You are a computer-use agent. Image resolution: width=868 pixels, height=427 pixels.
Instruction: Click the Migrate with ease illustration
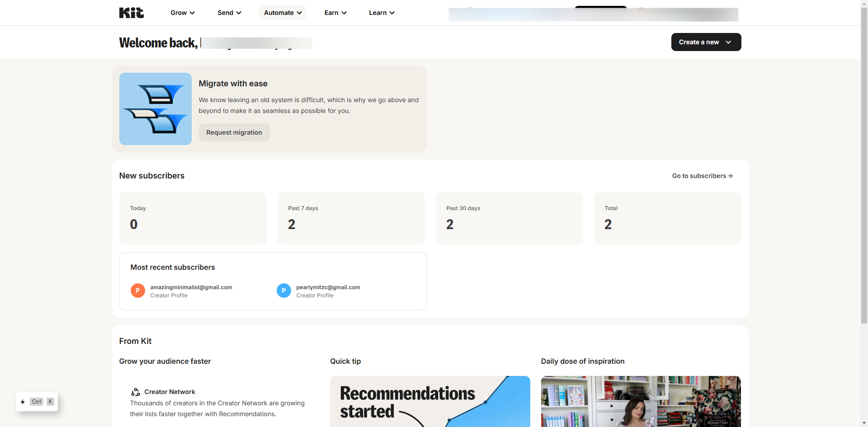[x=156, y=109]
